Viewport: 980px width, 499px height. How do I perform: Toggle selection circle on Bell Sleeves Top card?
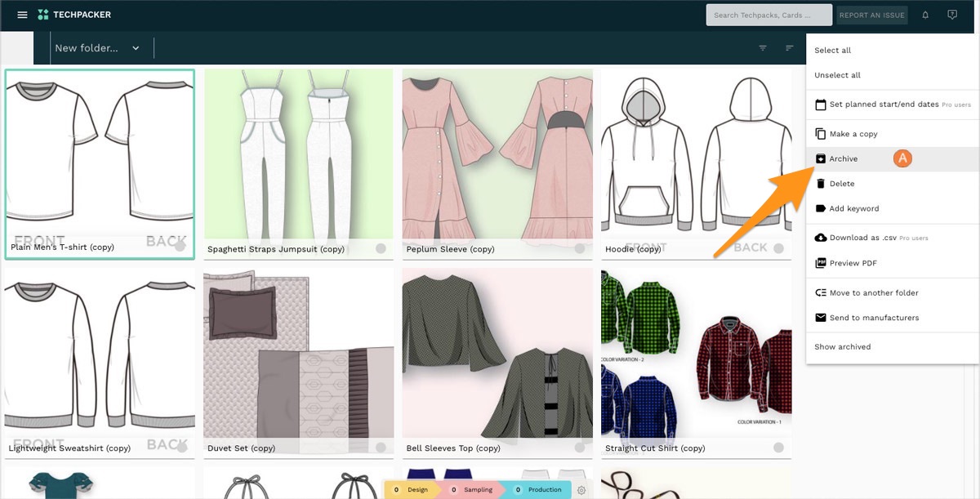pos(579,448)
